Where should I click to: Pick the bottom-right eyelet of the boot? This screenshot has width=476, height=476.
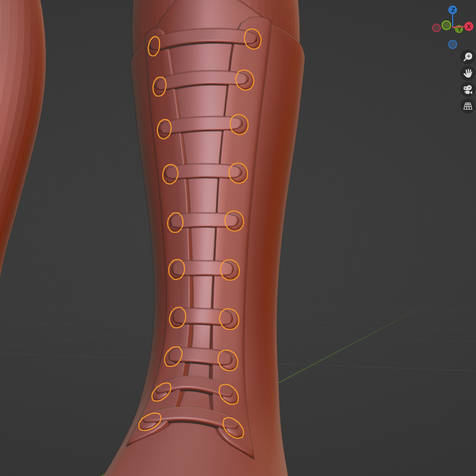coord(233,428)
